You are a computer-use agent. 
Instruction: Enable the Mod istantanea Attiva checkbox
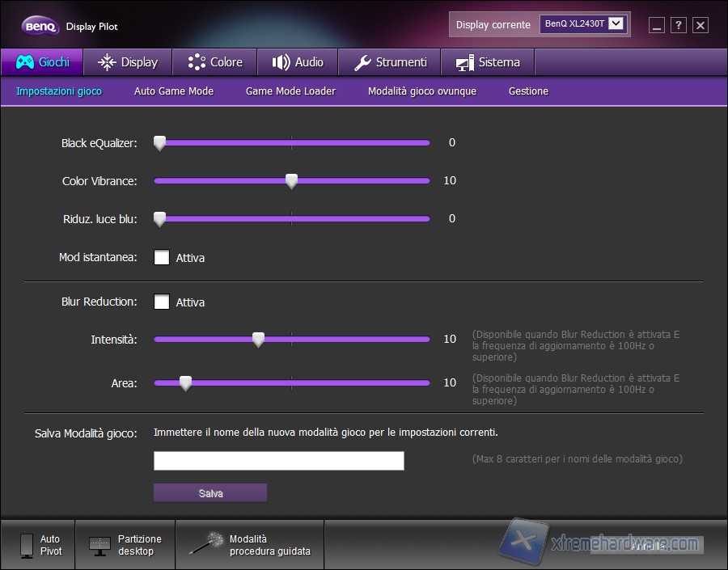click(x=161, y=257)
